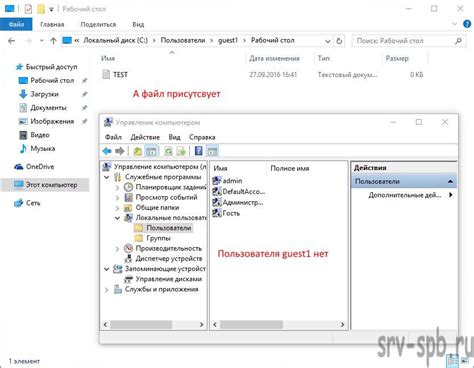The width and height of the screenshot is (474, 368).
Task: Select the Администр... user account
Action: point(238,202)
